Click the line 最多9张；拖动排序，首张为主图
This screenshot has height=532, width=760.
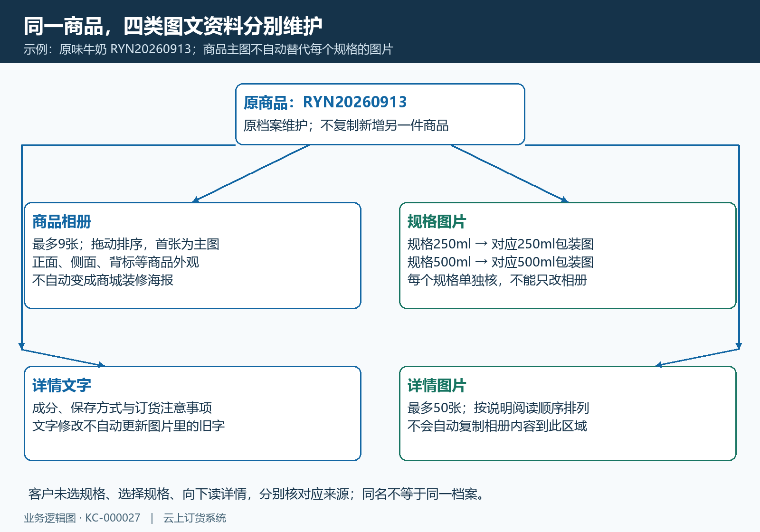click(126, 244)
